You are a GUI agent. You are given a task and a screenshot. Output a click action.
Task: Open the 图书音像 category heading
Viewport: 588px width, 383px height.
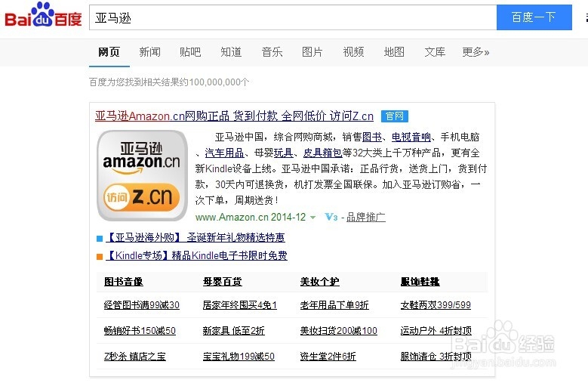click(x=123, y=281)
